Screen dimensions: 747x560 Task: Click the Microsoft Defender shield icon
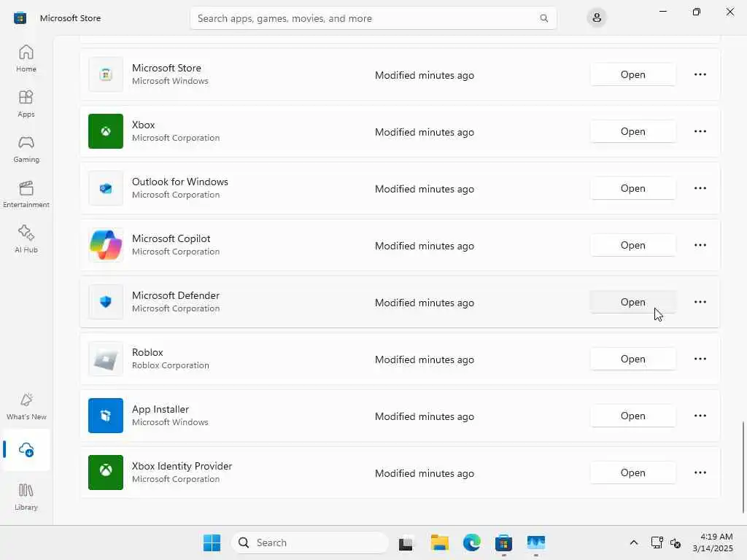coord(106,302)
